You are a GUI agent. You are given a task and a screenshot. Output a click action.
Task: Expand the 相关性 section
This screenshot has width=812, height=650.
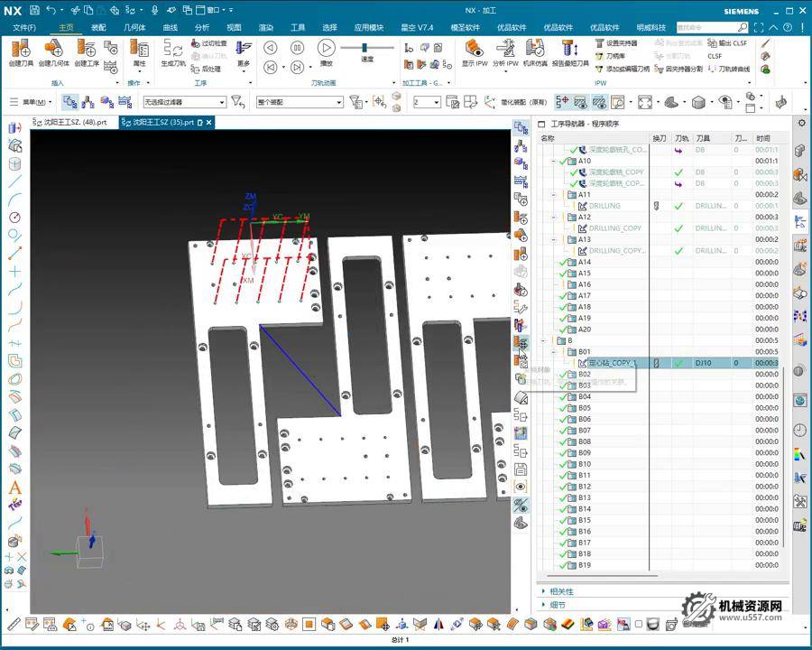(x=543, y=591)
